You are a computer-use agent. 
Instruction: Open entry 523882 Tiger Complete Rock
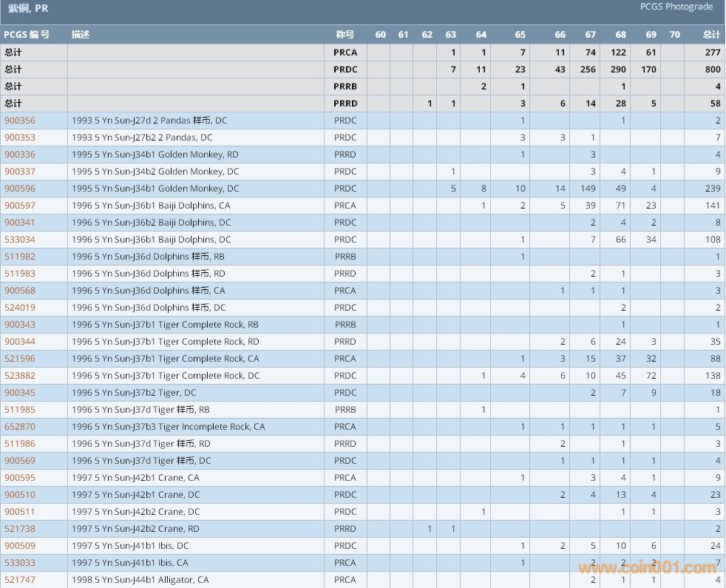(20, 376)
